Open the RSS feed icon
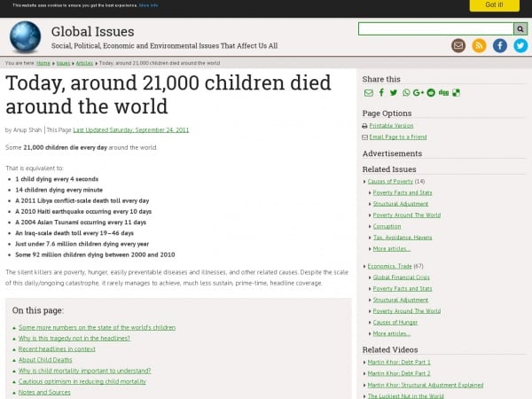 pos(479,45)
